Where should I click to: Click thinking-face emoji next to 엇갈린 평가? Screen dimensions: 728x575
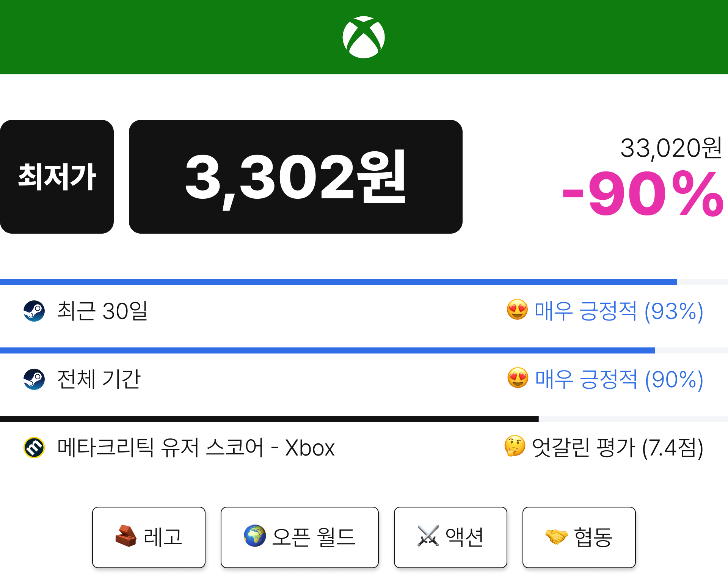pos(515,446)
